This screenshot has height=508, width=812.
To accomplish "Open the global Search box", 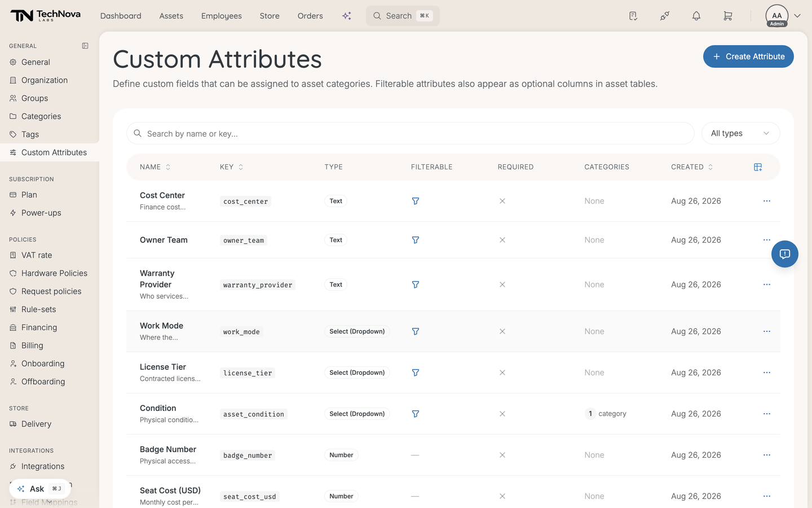I will point(403,16).
